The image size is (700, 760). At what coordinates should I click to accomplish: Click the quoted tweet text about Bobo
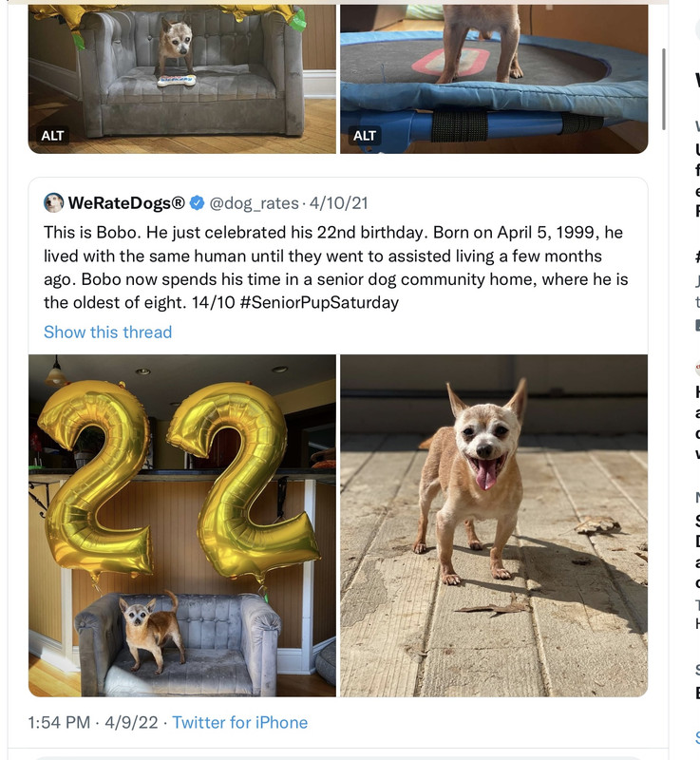[x=335, y=267]
